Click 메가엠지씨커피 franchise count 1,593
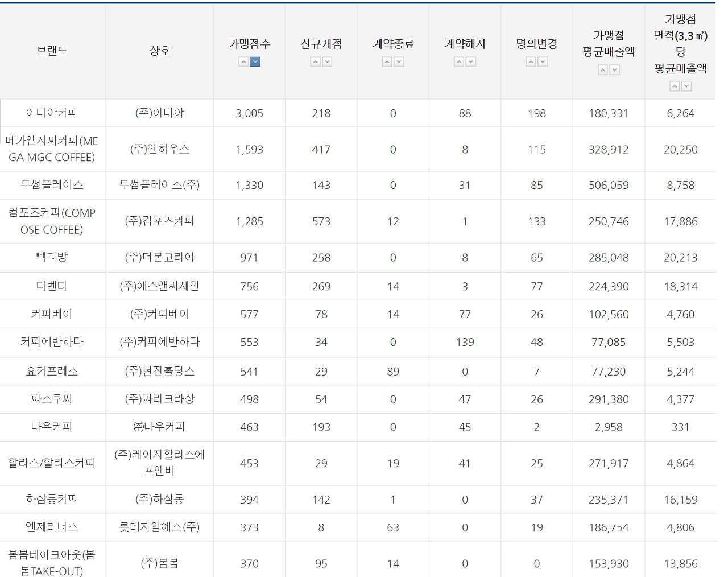The image size is (728, 577). click(250, 150)
